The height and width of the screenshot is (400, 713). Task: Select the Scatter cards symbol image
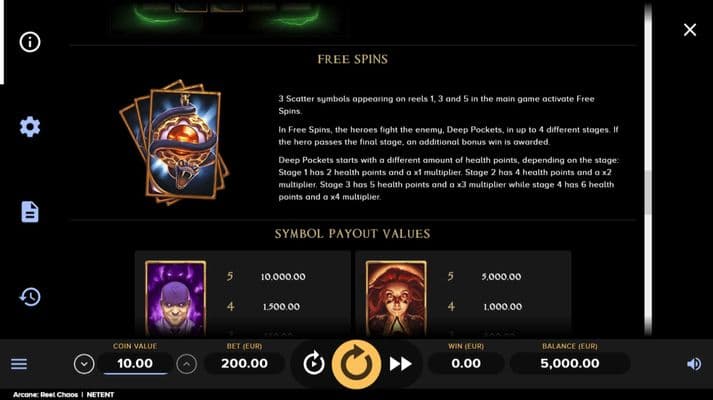pos(174,142)
